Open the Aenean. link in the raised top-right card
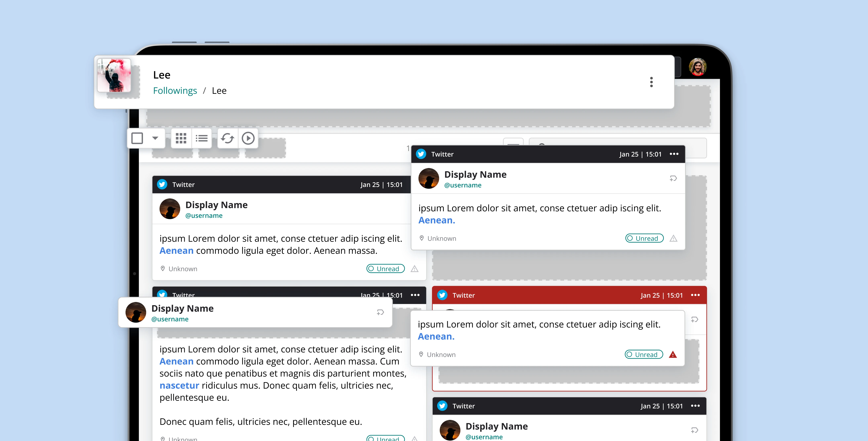This screenshot has width=868, height=441. coord(437,220)
